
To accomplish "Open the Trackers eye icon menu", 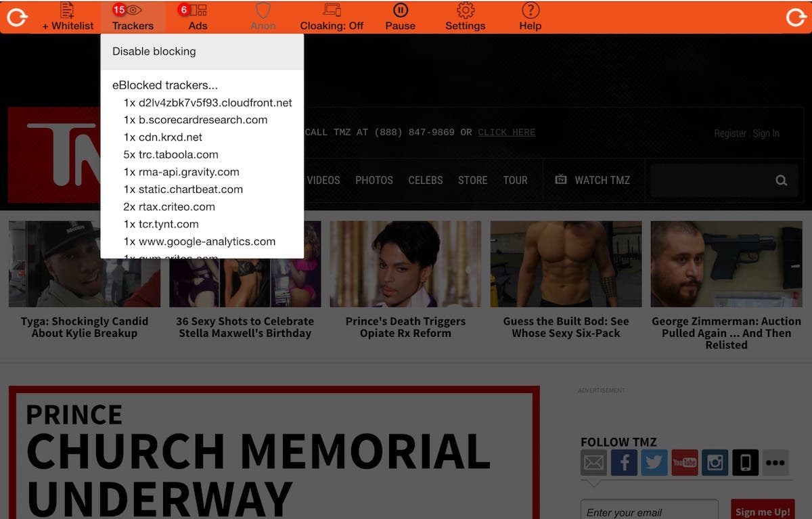I will point(133,17).
